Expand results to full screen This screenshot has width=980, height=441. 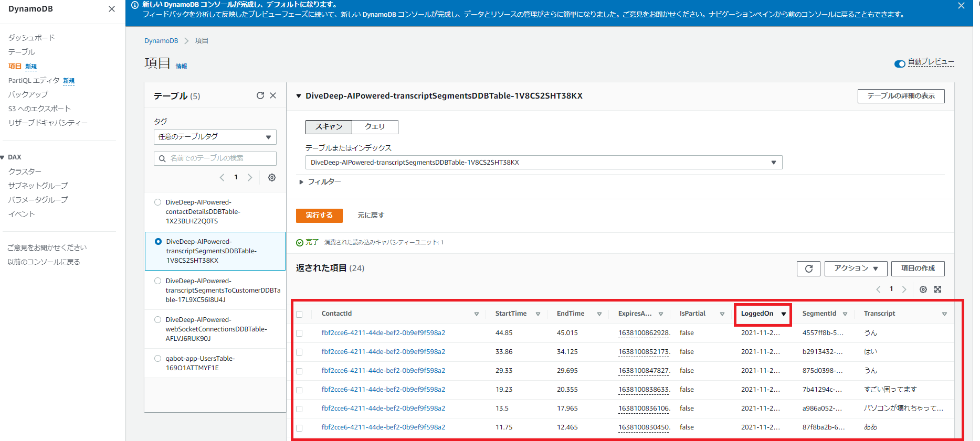[938, 289]
